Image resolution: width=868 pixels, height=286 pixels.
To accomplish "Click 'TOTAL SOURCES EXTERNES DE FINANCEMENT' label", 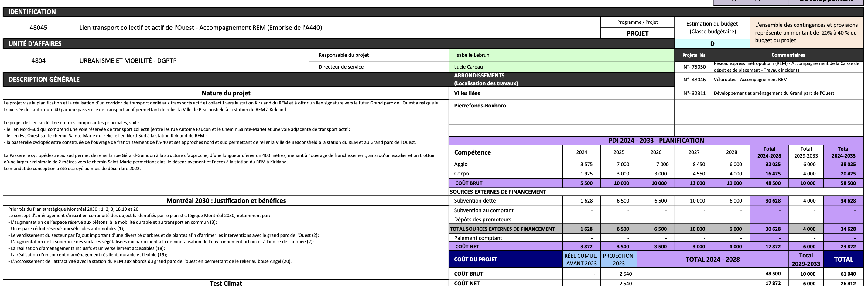I will [x=502, y=229].
